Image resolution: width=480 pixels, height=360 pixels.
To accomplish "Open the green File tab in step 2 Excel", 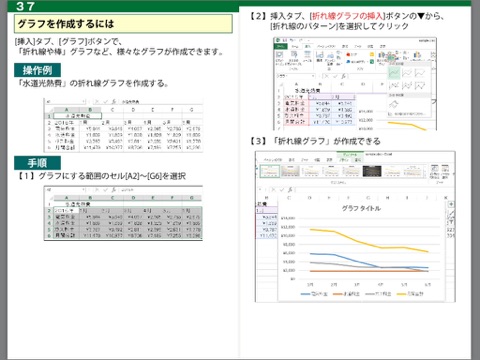I will (x=281, y=47).
